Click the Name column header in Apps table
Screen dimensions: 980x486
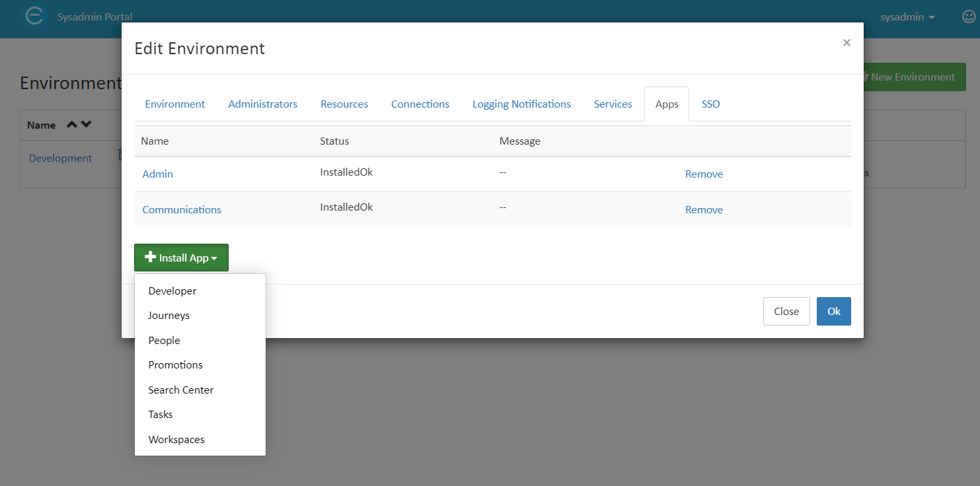155,141
